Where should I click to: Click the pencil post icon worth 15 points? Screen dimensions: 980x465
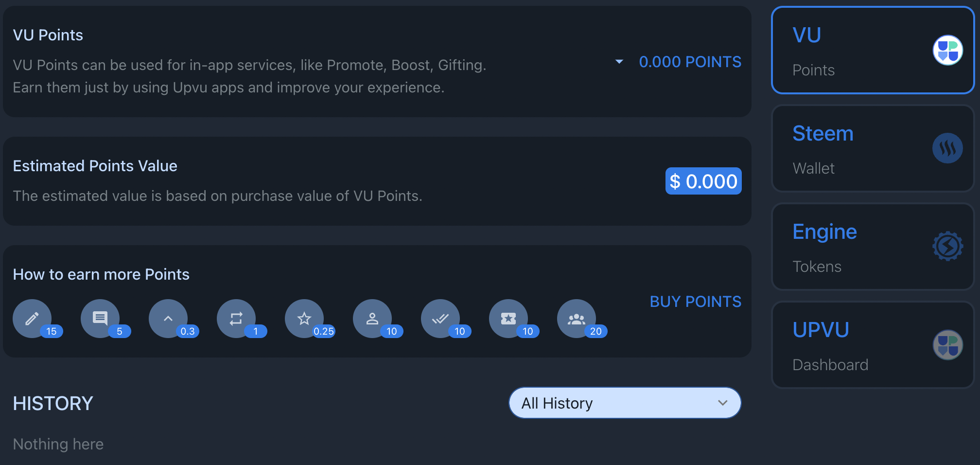pos(32,319)
